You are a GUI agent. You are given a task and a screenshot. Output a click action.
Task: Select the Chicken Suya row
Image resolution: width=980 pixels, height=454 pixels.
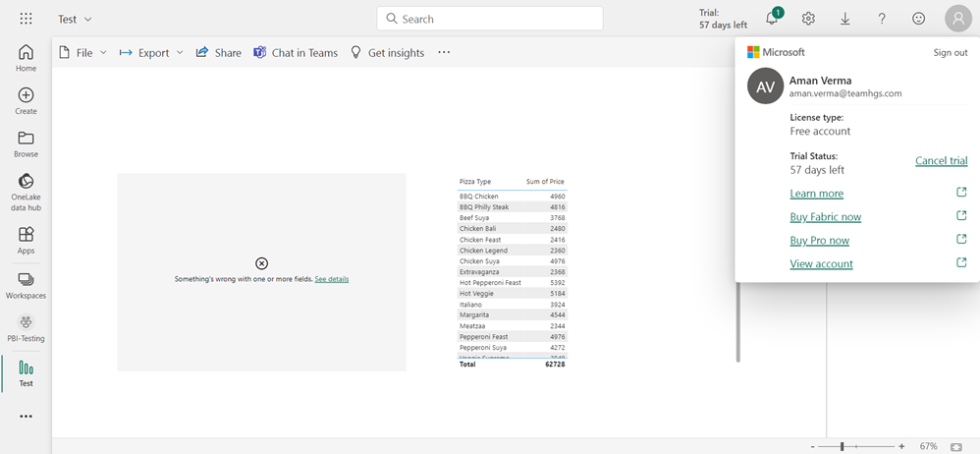513,260
